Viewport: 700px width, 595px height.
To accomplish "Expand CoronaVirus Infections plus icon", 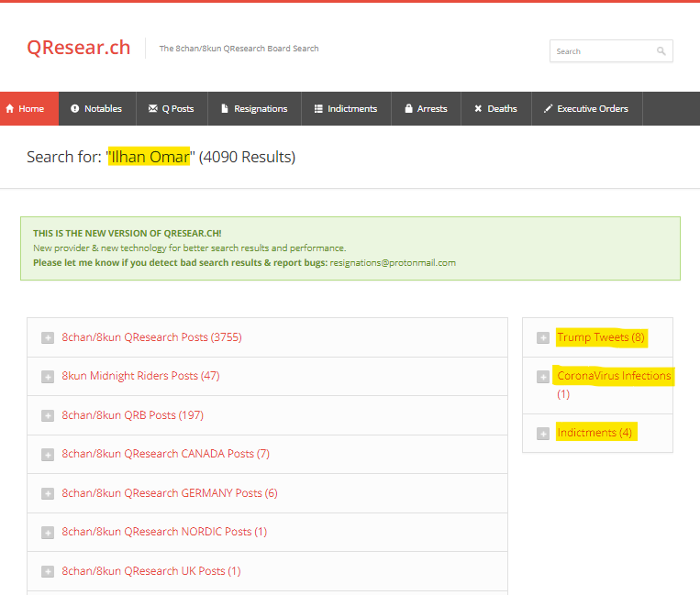I will 543,377.
